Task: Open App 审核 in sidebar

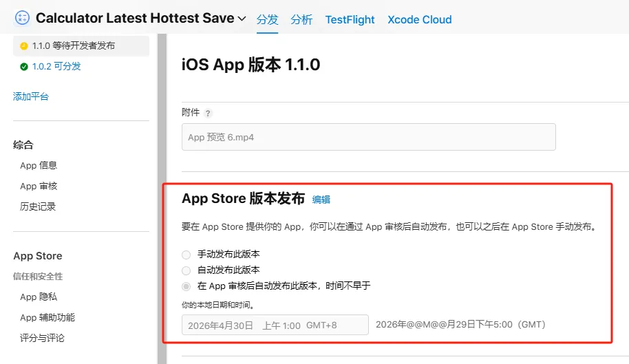Action: (39, 186)
